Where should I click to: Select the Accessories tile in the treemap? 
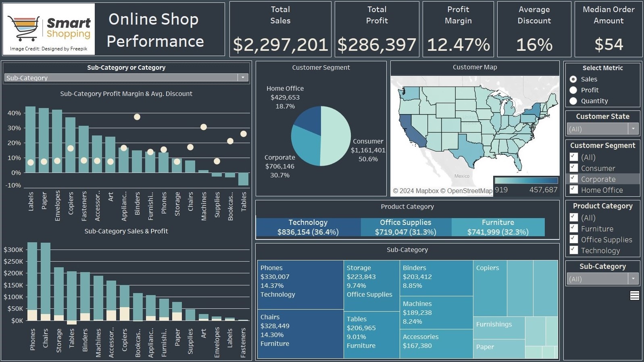coord(436,344)
